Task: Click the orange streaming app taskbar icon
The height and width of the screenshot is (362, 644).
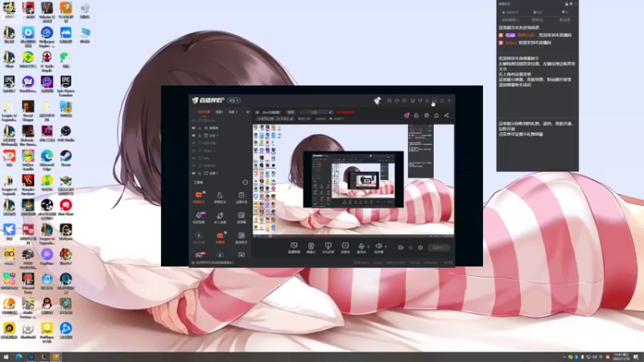Action: (56, 357)
